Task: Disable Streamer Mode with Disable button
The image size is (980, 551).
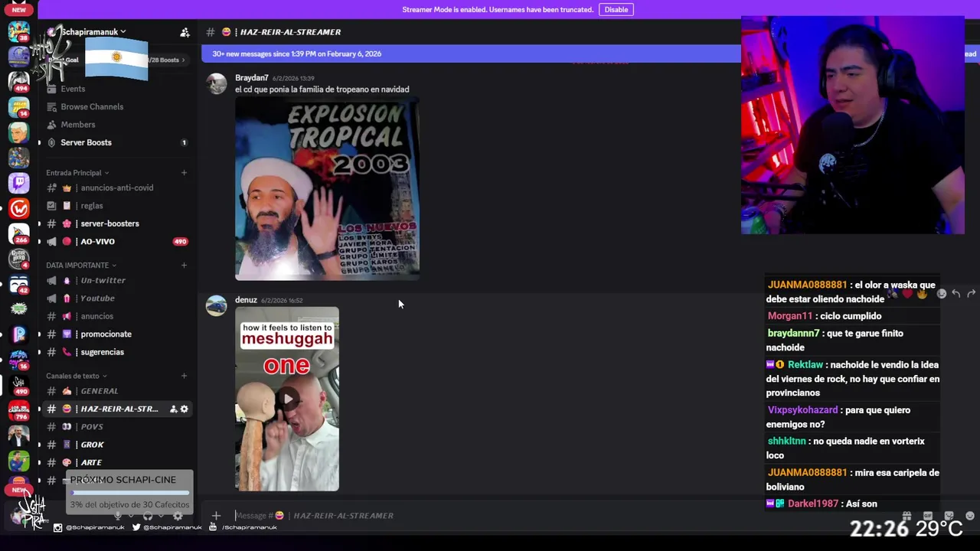Action: (616, 9)
